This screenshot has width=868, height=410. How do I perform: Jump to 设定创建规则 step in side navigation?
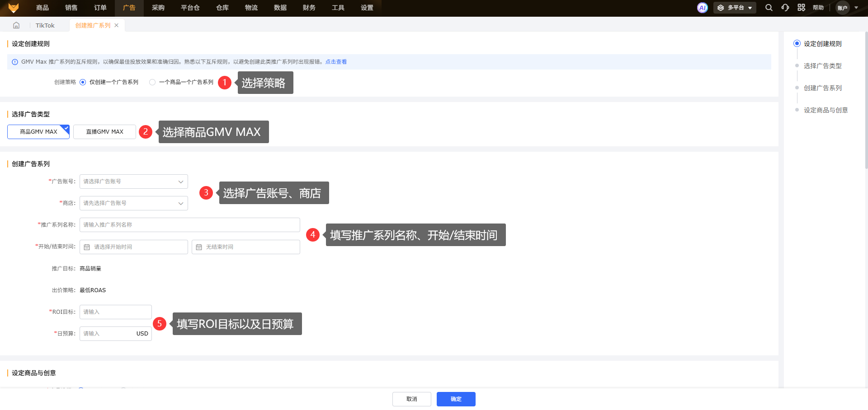click(x=822, y=44)
